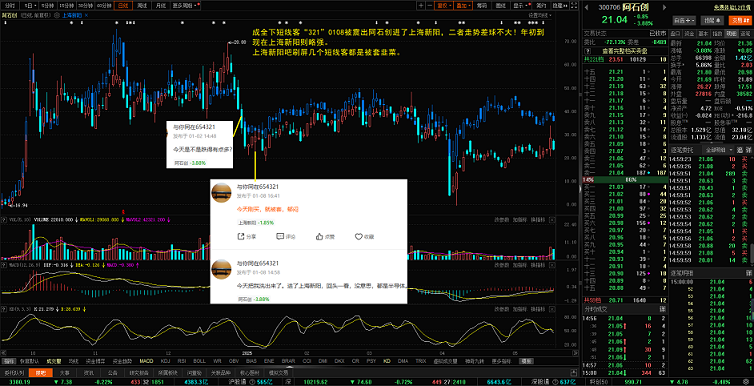
Task: Toggle fullscreen chart icon at top right
Action: pyautogui.click(x=574, y=5)
